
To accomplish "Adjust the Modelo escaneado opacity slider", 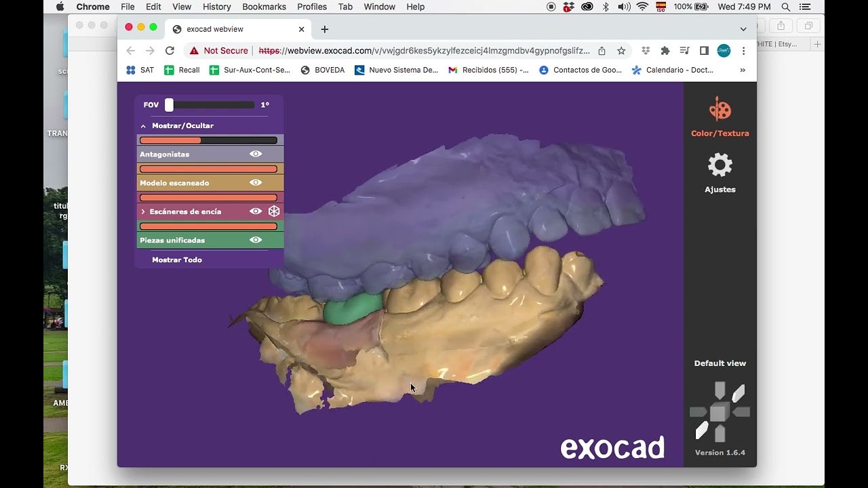I will pos(208,169).
